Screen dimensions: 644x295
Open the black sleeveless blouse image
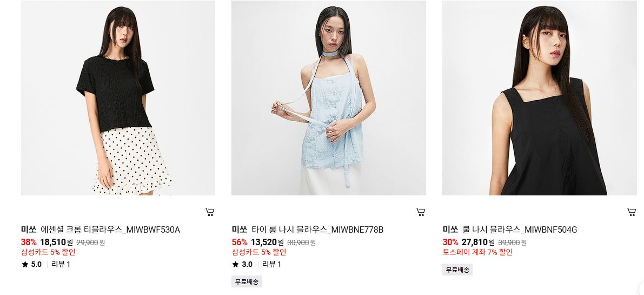click(540, 98)
